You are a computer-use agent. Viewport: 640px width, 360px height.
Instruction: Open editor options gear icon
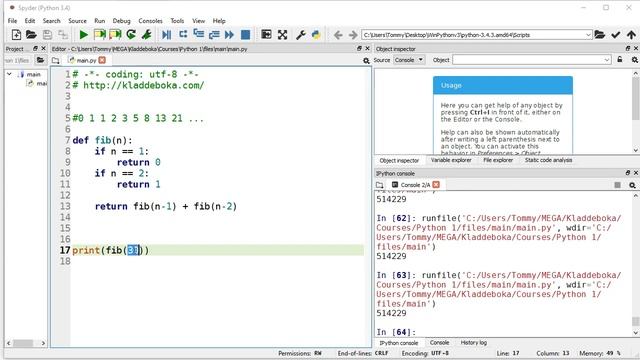pyautogui.click(x=366, y=60)
